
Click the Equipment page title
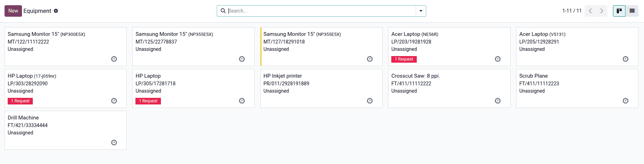pos(37,11)
